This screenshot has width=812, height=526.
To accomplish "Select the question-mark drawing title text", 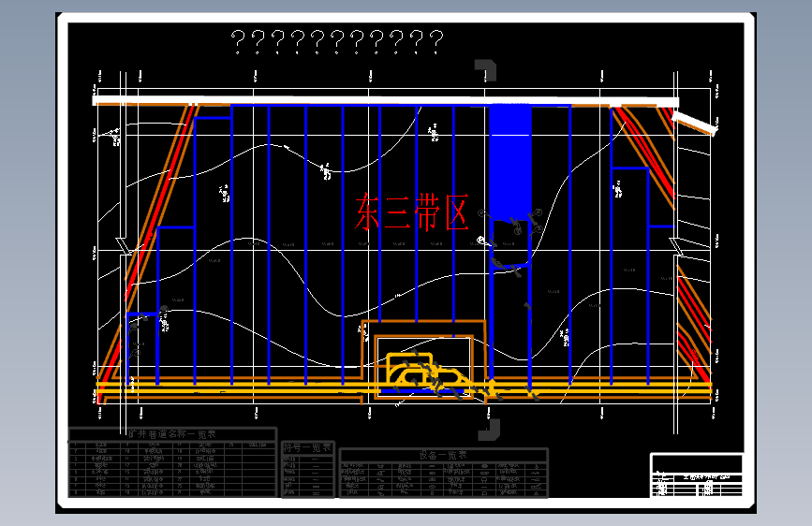I will (337, 42).
